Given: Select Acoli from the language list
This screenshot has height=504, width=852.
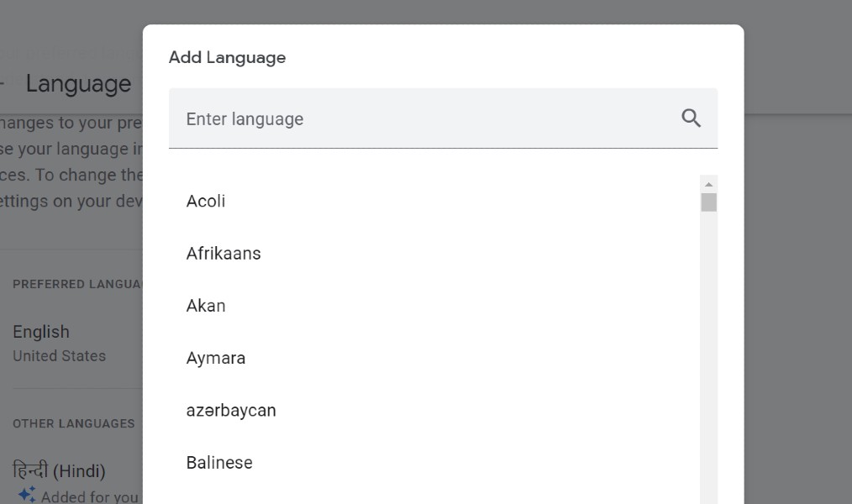Looking at the screenshot, I should (x=206, y=202).
